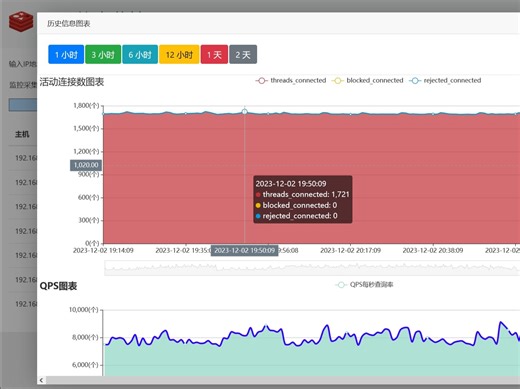Toggle the blocked_connected legend series
This screenshot has width=520, height=389.
[x=368, y=80]
